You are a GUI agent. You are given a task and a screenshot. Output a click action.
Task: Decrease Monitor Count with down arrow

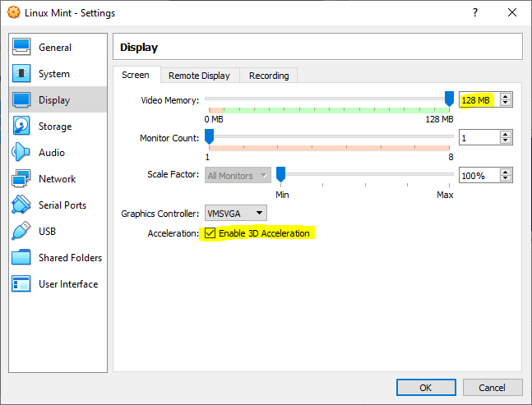pyautogui.click(x=506, y=141)
